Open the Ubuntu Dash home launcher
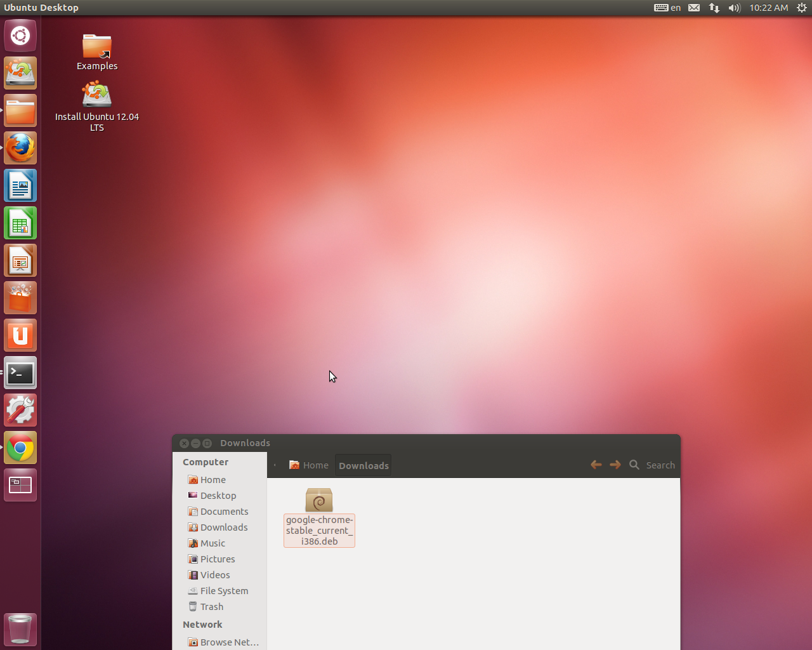The height and width of the screenshot is (650, 812). tap(20, 36)
